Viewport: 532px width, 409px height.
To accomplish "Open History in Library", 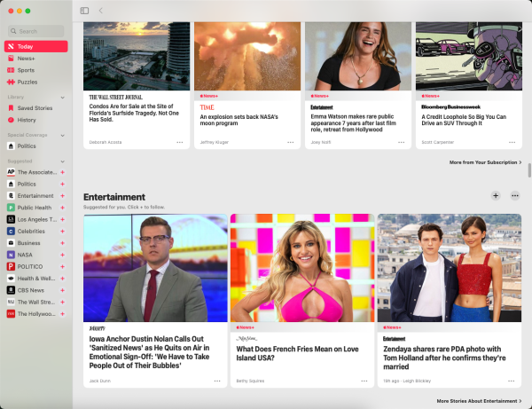I will [36, 120].
